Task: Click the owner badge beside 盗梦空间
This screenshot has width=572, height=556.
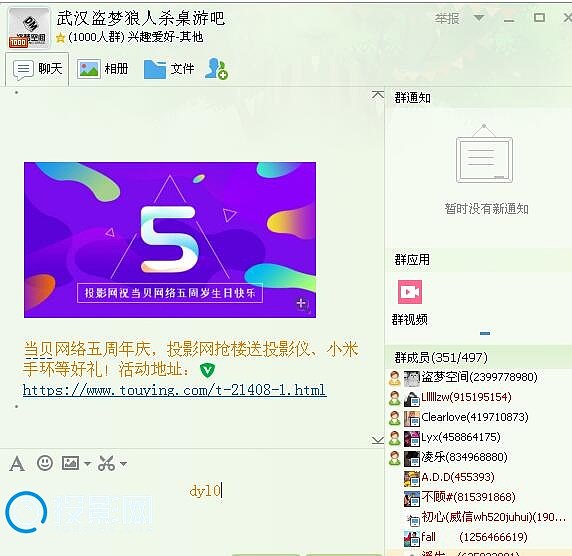Action: 394,378
